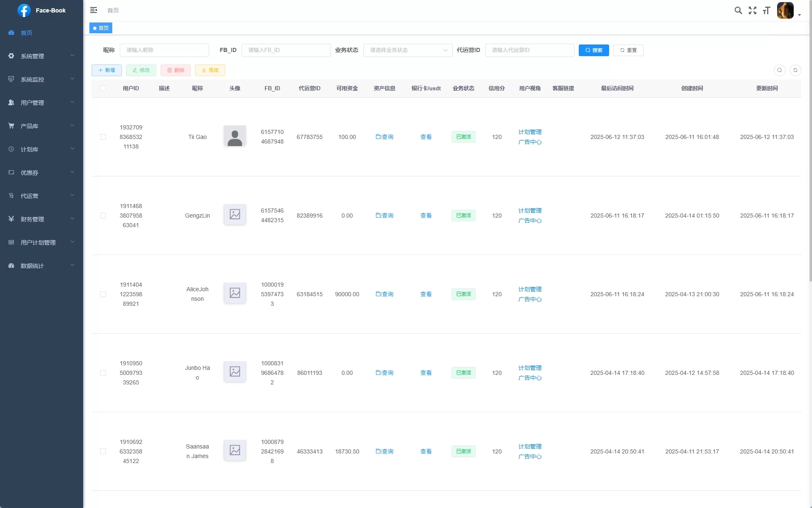
Task: Click the 昵称 input field
Action: [164, 50]
